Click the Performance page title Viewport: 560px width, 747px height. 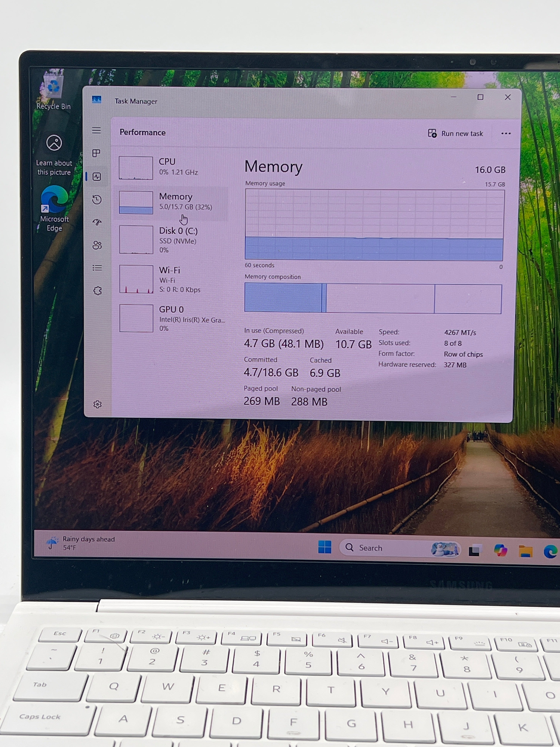142,132
